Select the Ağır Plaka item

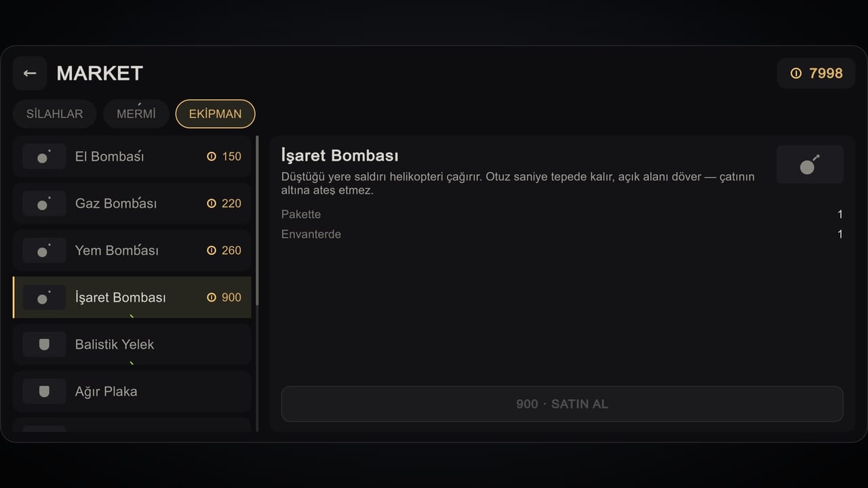[x=132, y=391]
